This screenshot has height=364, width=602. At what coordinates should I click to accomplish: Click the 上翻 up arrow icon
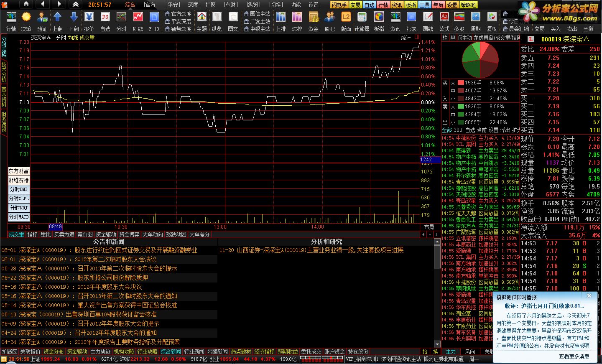click(58, 21)
